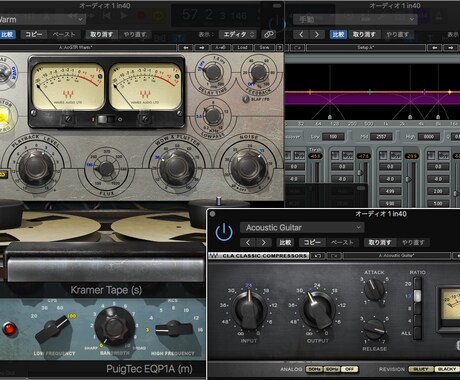Screen dimensions: 460x380
Task: Click the Kramer Tape LOWPASS knob
Action: tap(212, 115)
